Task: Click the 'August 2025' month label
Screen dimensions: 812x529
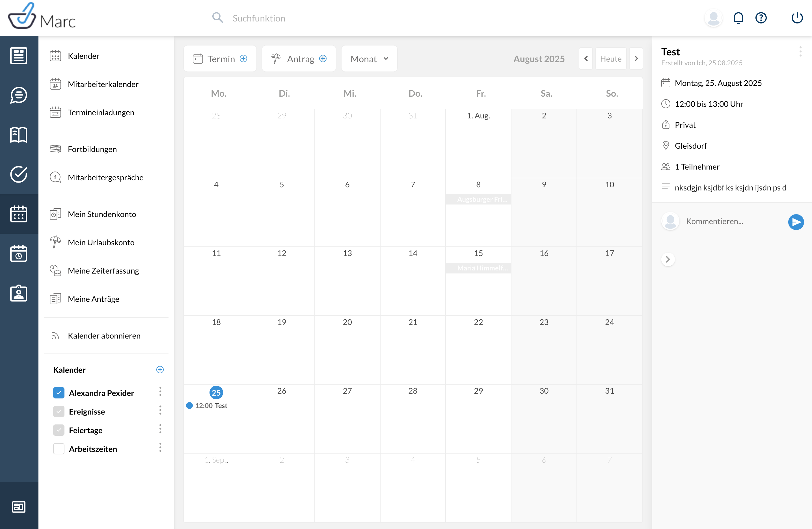Action: pos(539,59)
